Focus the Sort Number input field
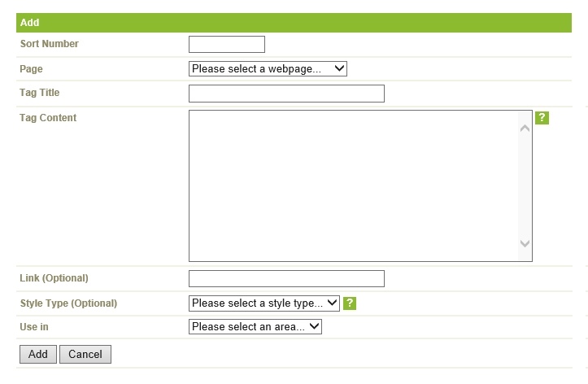 [227, 44]
